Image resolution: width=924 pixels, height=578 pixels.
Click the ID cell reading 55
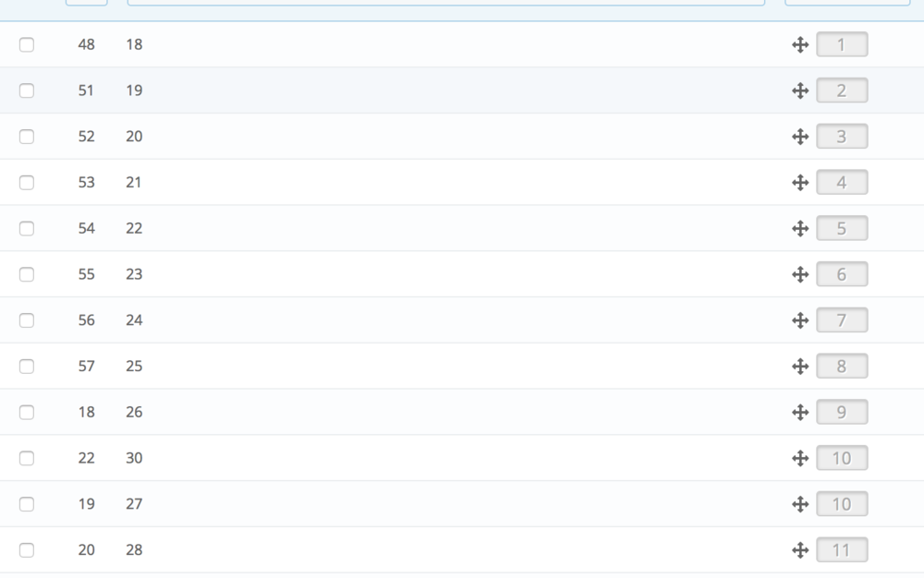(x=86, y=274)
